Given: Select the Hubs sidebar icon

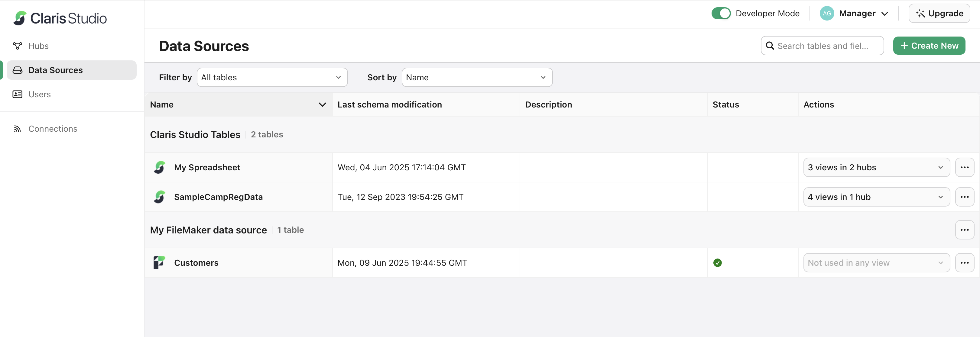Looking at the screenshot, I should click(17, 46).
